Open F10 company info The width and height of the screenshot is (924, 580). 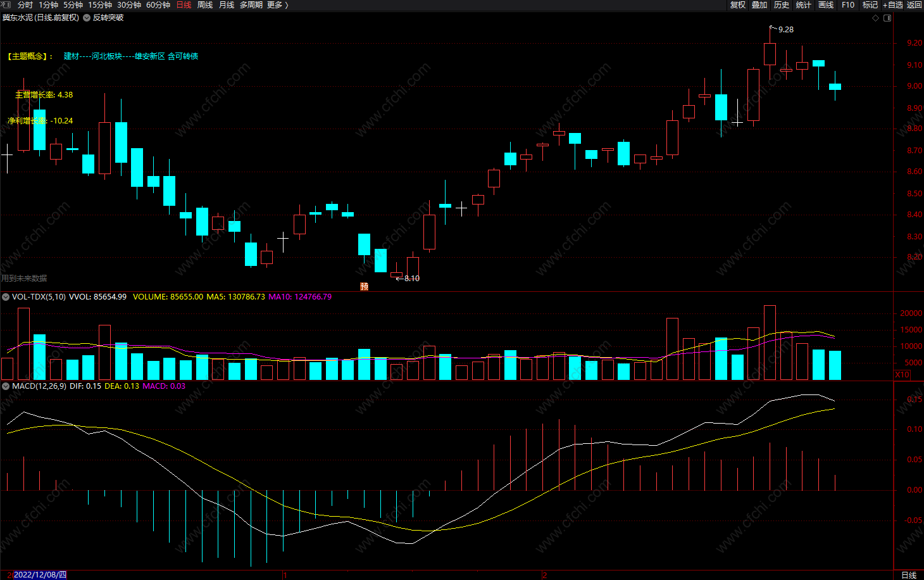pyautogui.click(x=848, y=5)
